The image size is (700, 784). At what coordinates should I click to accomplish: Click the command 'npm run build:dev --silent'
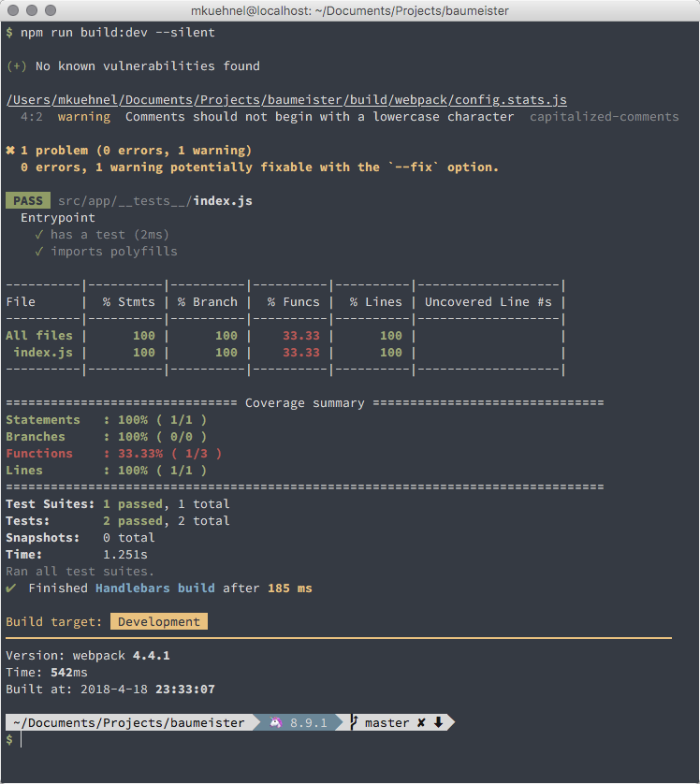(x=118, y=33)
